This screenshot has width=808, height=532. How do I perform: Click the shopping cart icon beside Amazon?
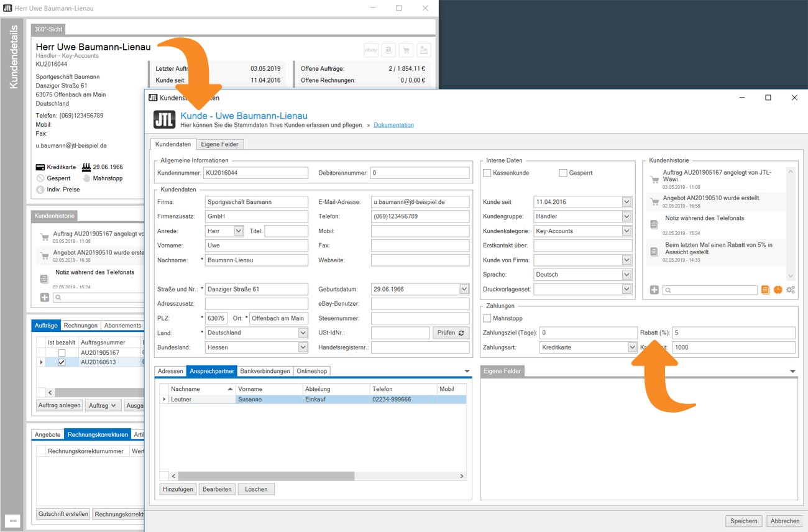click(x=406, y=50)
